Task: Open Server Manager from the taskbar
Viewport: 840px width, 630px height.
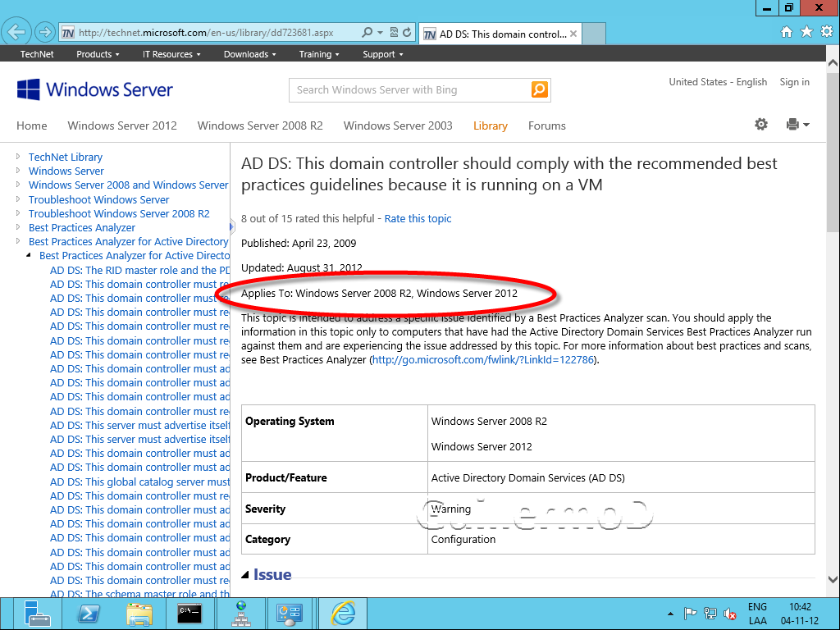Action: (x=38, y=613)
